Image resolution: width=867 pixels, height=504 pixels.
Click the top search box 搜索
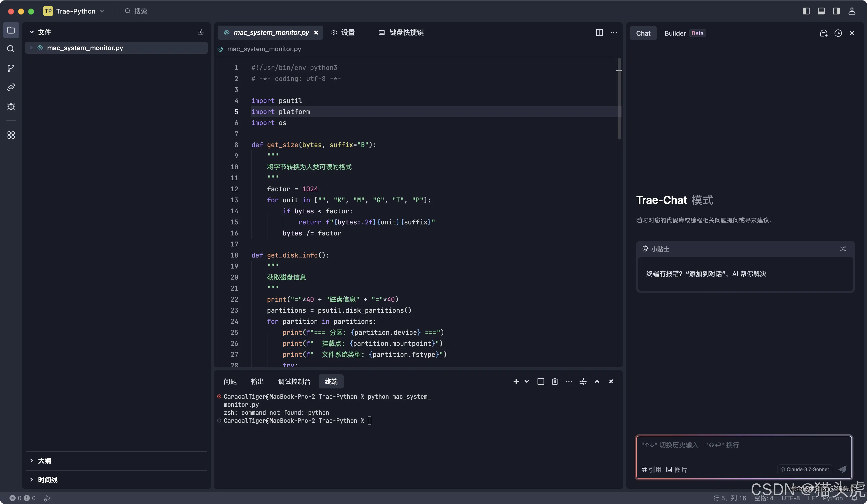pyautogui.click(x=136, y=11)
